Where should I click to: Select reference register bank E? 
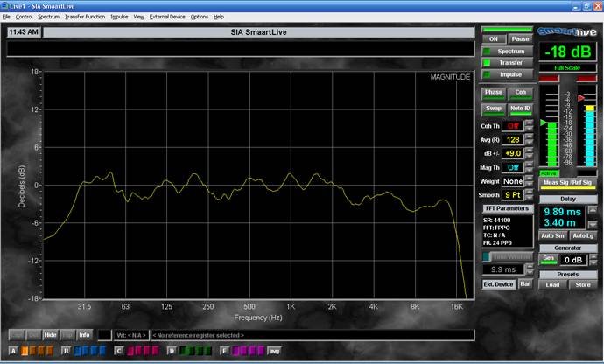[226, 351]
